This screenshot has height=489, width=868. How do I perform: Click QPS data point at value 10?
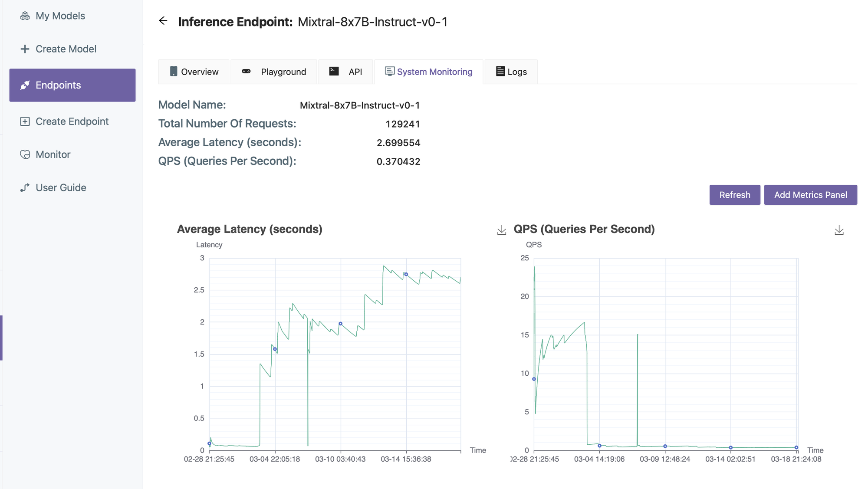pyautogui.click(x=534, y=379)
